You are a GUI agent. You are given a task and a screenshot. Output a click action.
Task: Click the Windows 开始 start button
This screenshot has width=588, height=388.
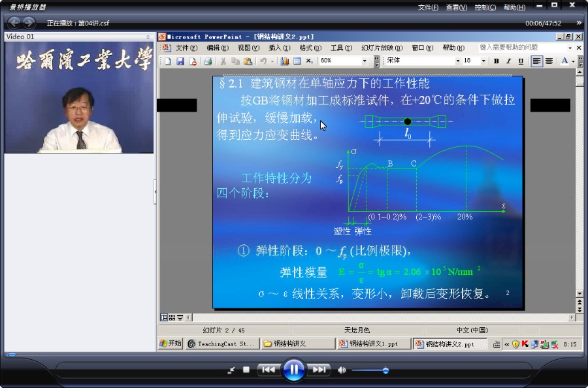[x=171, y=344]
